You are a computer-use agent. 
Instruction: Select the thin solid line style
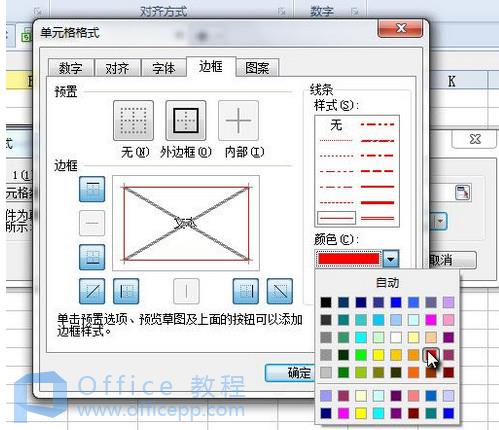tap(336, 218)
